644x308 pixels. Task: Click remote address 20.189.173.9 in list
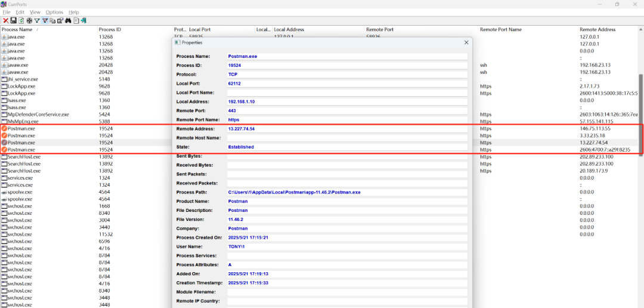(x=593, y=171)
